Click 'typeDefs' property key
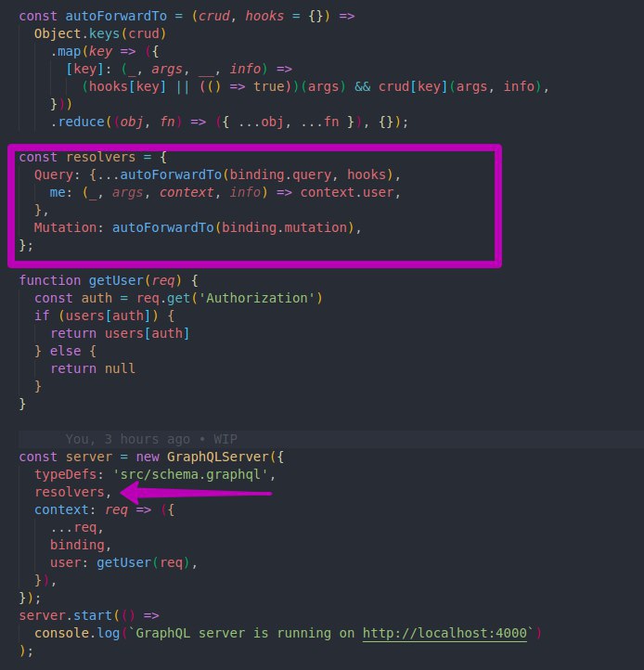Viewport: 644px width, 670px height. point(65,474)
